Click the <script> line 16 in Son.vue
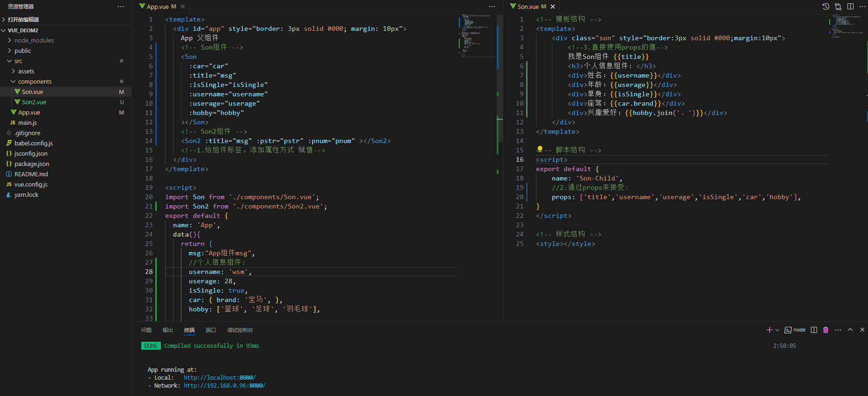 pos(551,160)
